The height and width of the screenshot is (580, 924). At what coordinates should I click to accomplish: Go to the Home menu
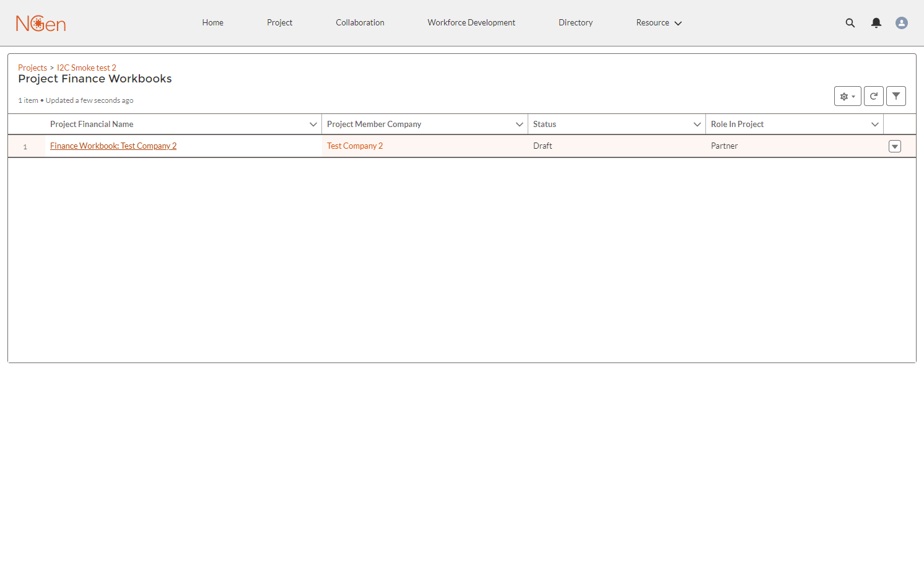click(x=212, y=23)
